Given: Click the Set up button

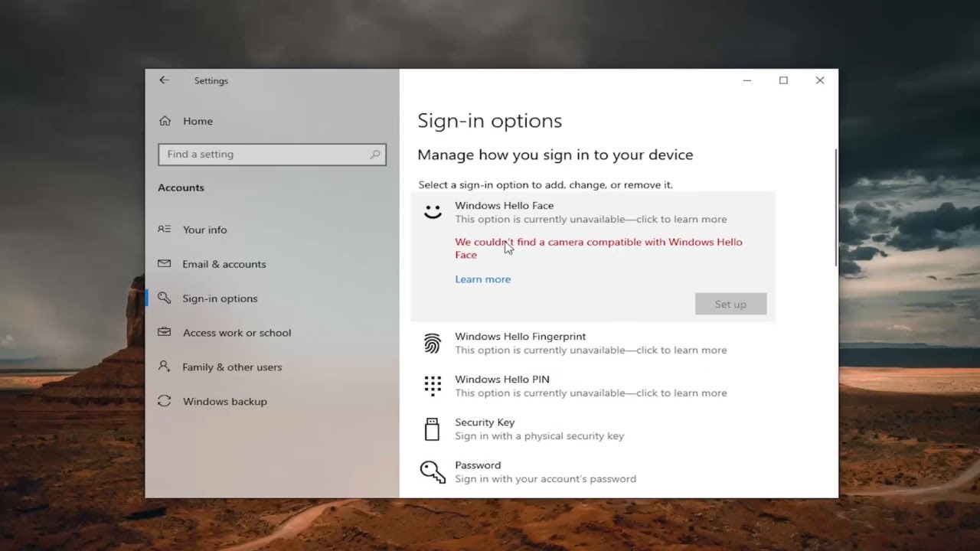Looking at the screenshot, I should click(x=730, y=304).
